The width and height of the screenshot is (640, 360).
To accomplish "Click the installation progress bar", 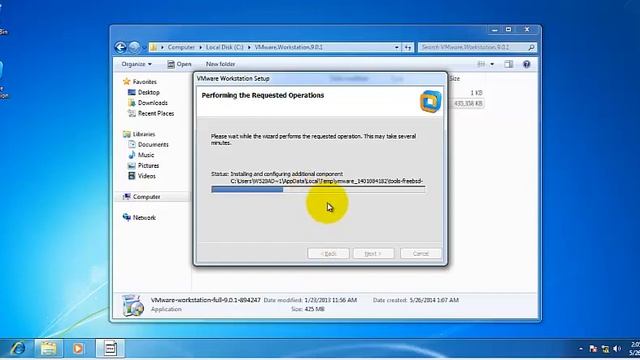I will point(318,189).
